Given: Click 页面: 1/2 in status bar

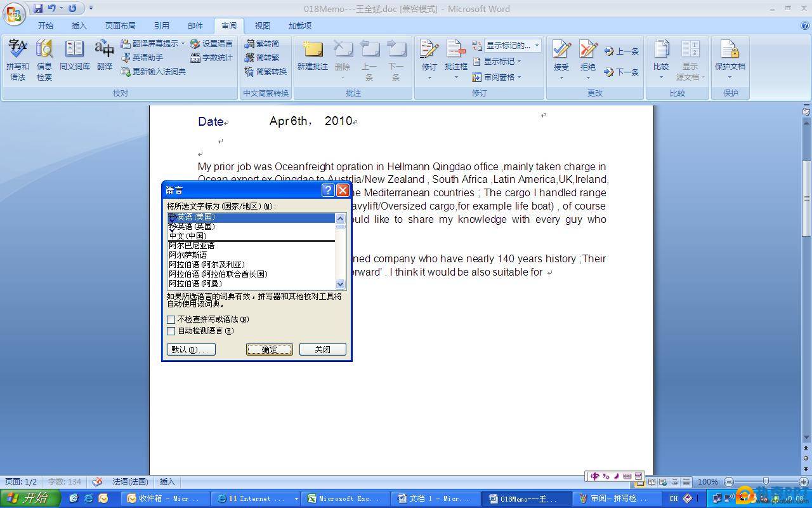Looking at the screenshot, I should (x=21, y=482).
